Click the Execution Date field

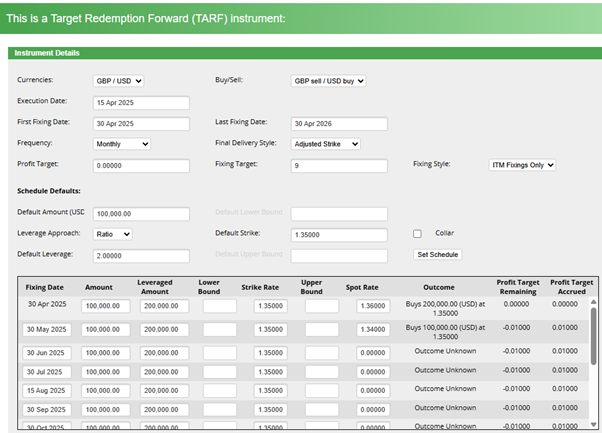pyautogui.click(x=140, y=102)
